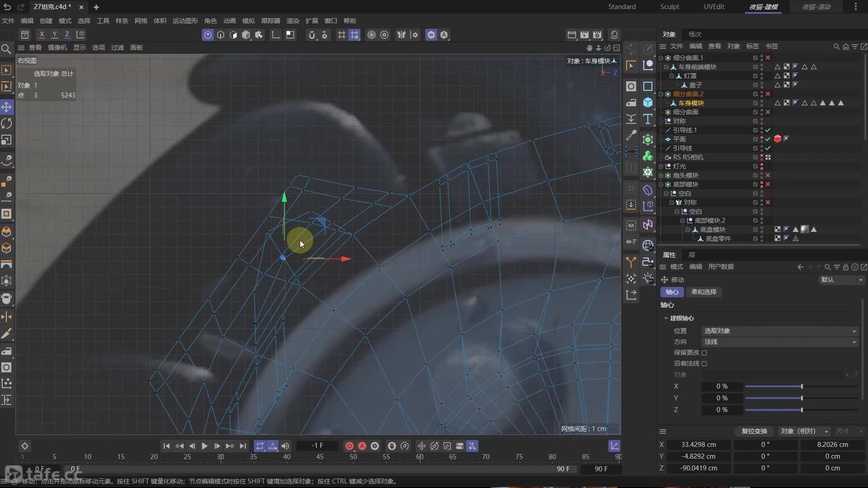This screenshot has height=488, width=868.
Task: Click the record active objects button
Action: (349, 446)
